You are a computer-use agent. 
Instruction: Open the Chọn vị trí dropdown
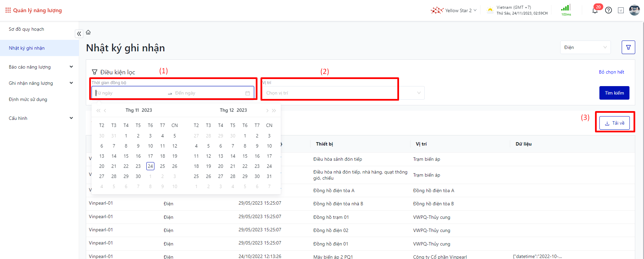(343, 93)
